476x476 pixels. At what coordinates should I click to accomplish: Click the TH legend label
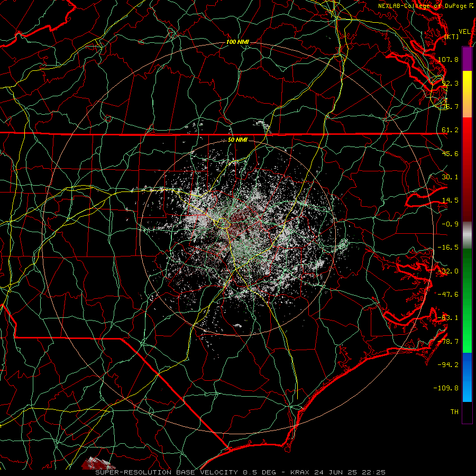454,412
